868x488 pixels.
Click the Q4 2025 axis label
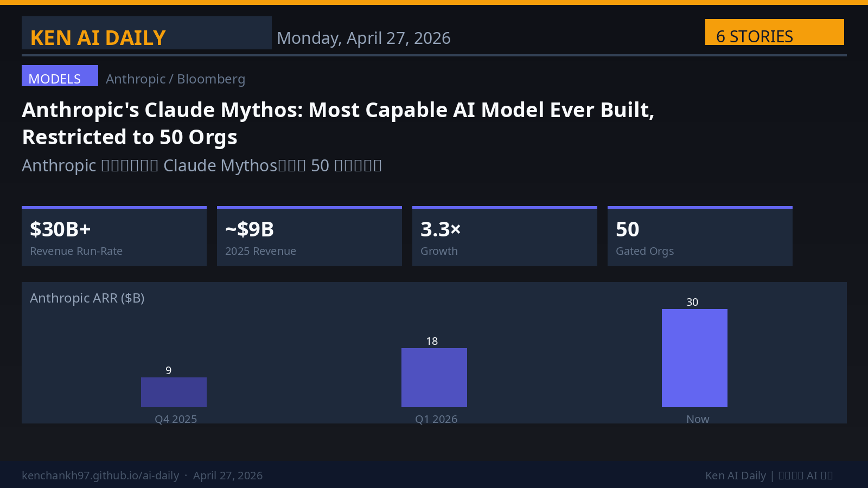[x=176, y=419]
